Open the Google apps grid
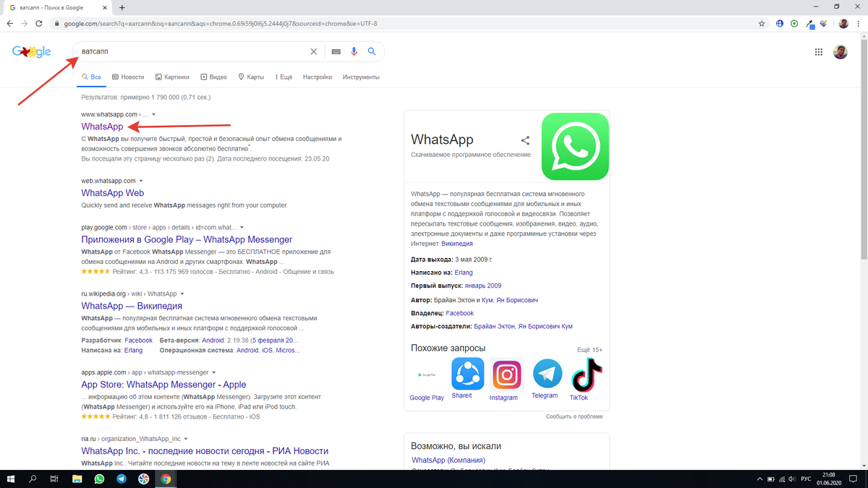The height and width of the screenshot is (488, 868). click(x=819, y=52)
